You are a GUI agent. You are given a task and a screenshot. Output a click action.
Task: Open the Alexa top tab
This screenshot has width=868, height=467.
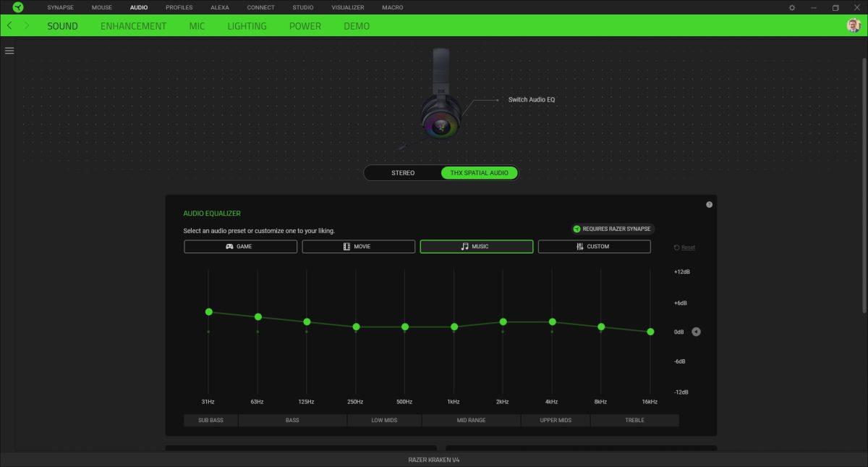tap(220, 7)
